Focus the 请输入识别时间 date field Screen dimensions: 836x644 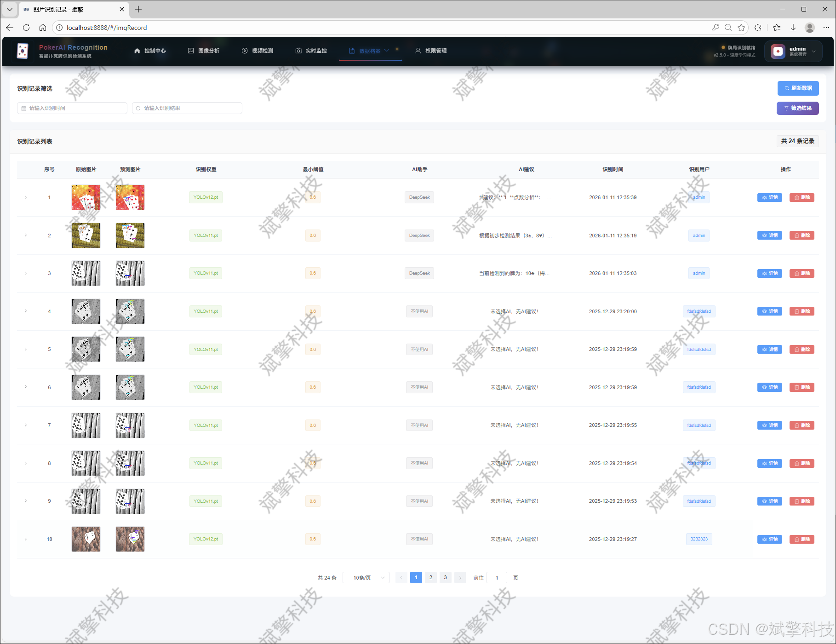point(72,108)
